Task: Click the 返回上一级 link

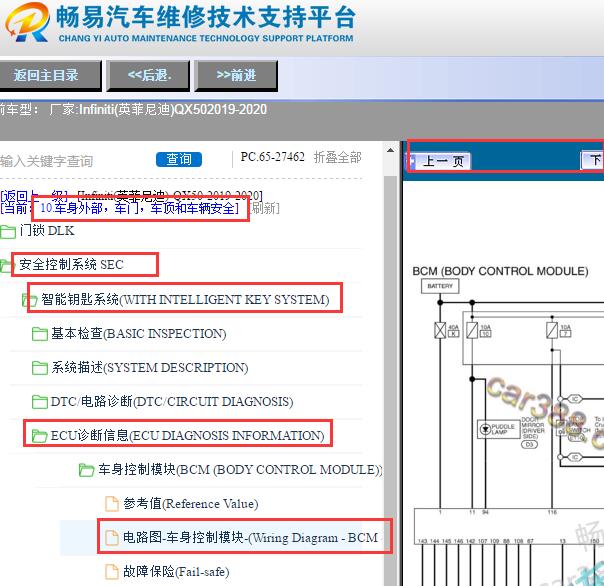Action: [34, 195]
